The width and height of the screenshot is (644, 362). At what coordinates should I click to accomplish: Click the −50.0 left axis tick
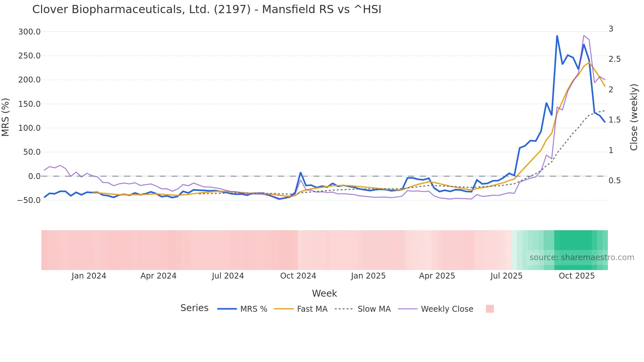point(29,200)
